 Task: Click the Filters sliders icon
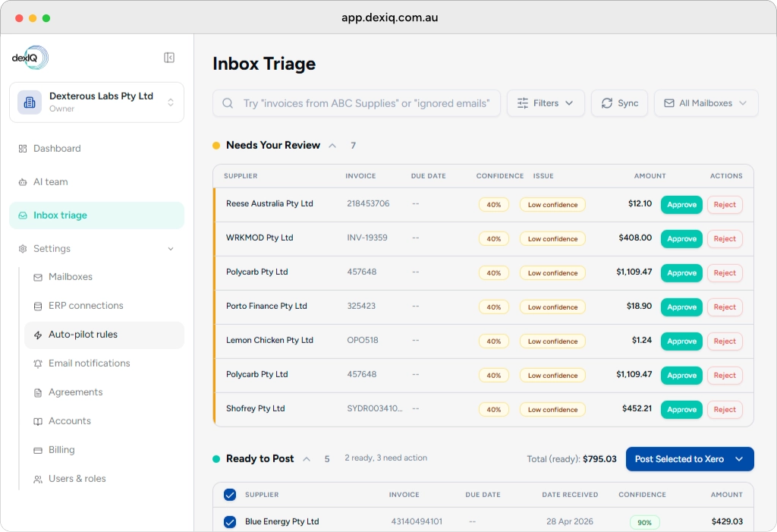523,103
